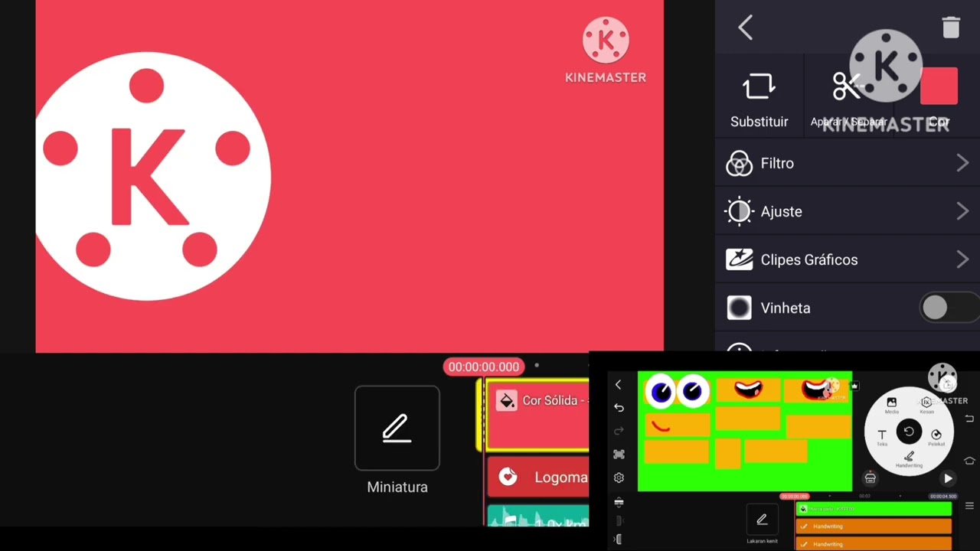Click the Clipes Gráficos star icon
The height and width of the screenshot is (551, 980).
[739, 260]
